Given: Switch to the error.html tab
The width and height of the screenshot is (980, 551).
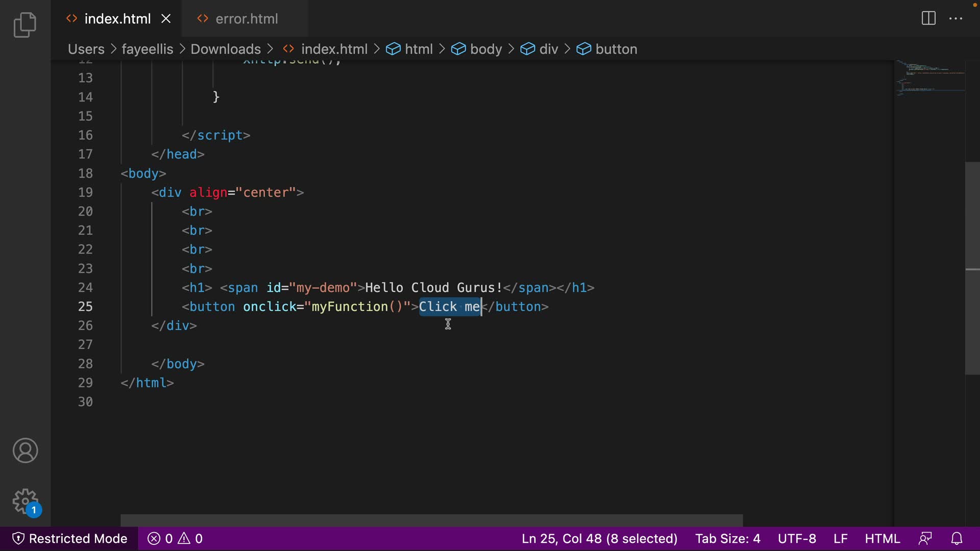Looking at the screenshot, I should pos(246,19).
